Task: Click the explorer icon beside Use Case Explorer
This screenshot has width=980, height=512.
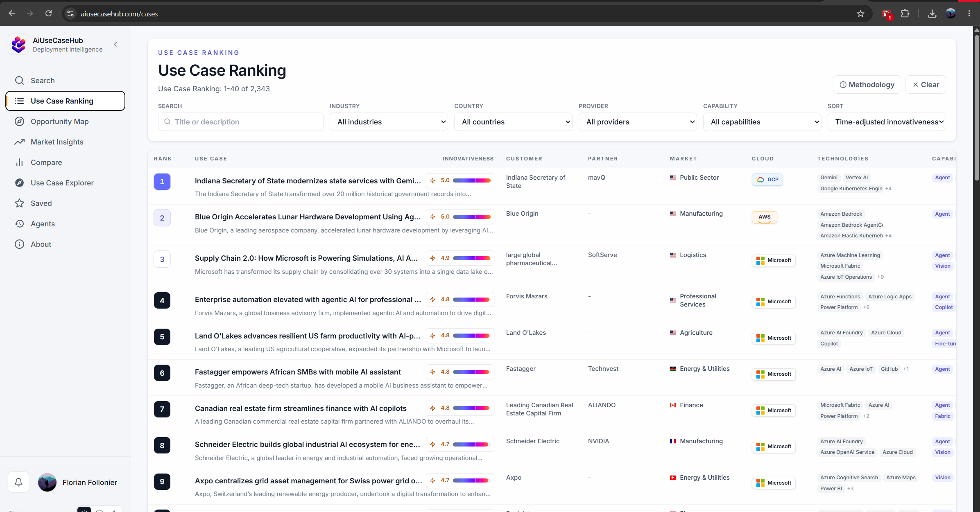Action: coord(19,183)
